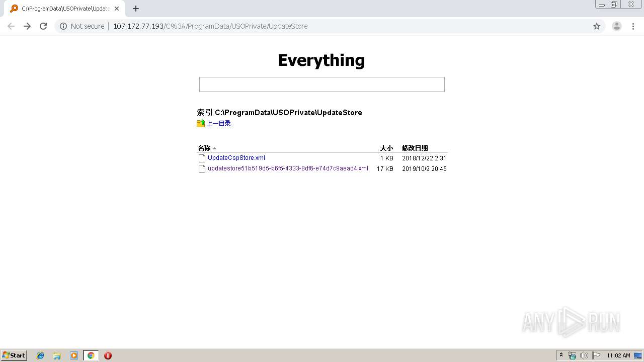Show hidden tray icons arrow
The image size is (644, 362).
point(561,355)
